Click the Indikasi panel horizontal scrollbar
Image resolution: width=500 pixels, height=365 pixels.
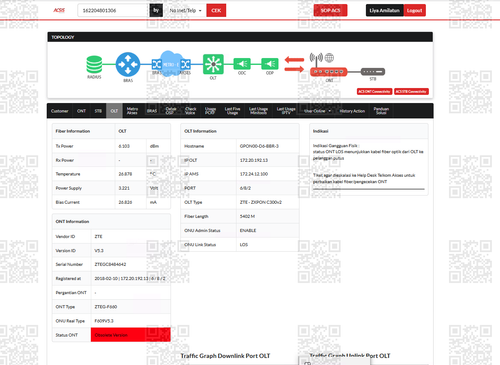pos(369,189)
